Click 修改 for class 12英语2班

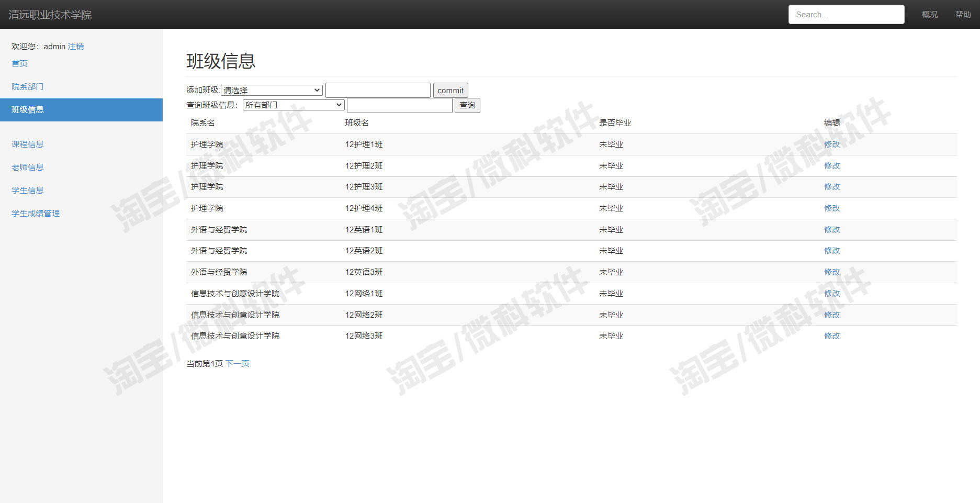832,251
